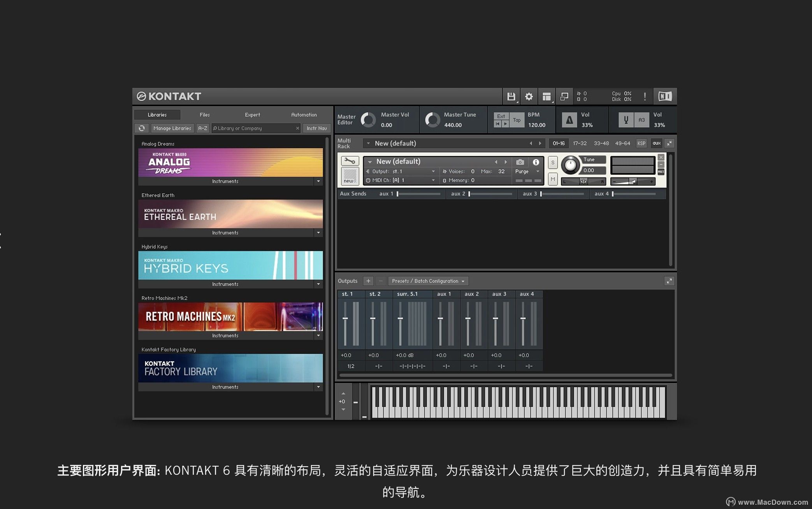Go to previous instrument arrow in instrument header
This screenshot has width=812, height=509.
(496, 161)
